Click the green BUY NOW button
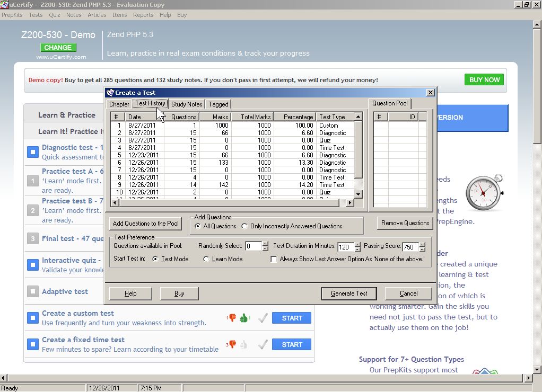Image resolution: width=542 pixels, height=392 pixels. pyautogui.click(x=484, y=80)
